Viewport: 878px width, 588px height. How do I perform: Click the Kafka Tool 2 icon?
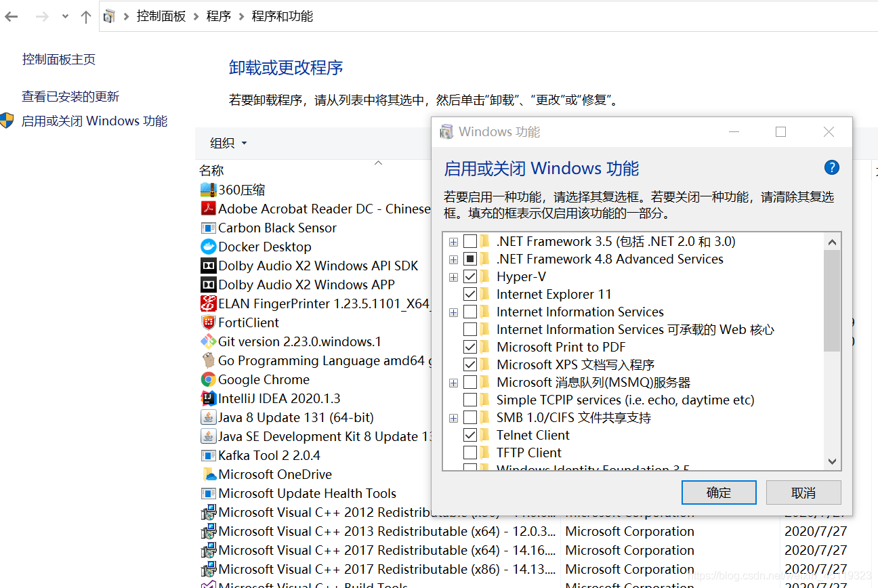point(208,455)
